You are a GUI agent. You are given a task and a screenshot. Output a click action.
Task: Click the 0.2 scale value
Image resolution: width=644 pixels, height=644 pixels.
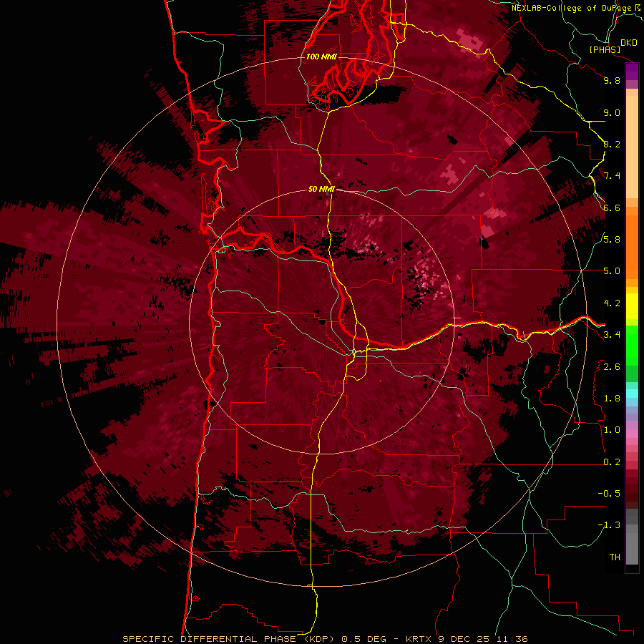[612, 462]
